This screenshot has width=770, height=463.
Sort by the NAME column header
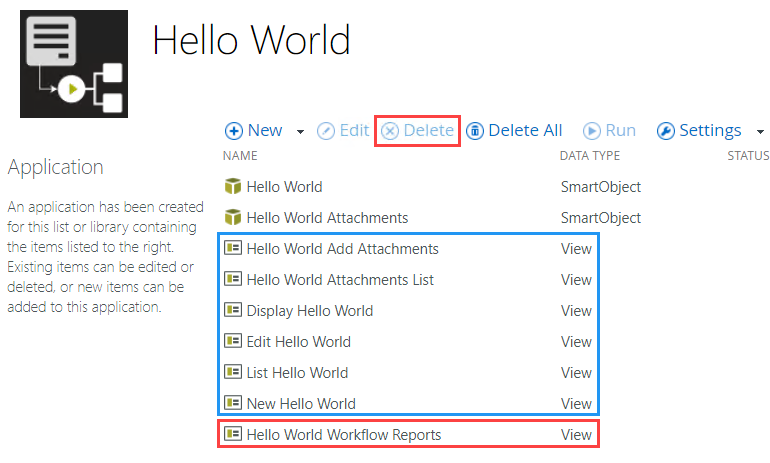(240, 156)
